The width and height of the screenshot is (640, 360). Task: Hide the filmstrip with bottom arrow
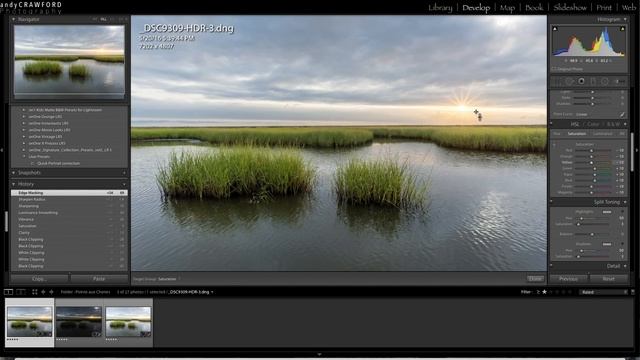click(x=320, y=354)
